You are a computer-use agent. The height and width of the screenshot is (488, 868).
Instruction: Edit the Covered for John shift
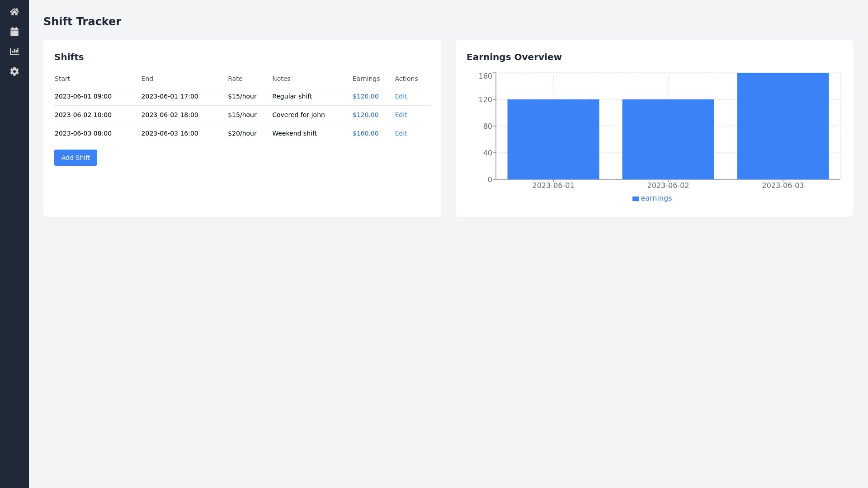[401, 115]
